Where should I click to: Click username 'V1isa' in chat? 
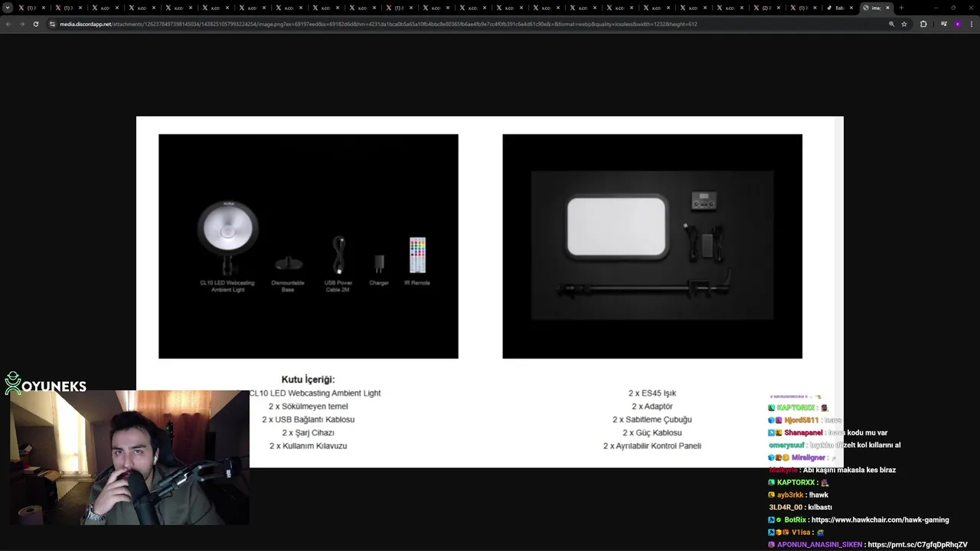click(801, 532)
